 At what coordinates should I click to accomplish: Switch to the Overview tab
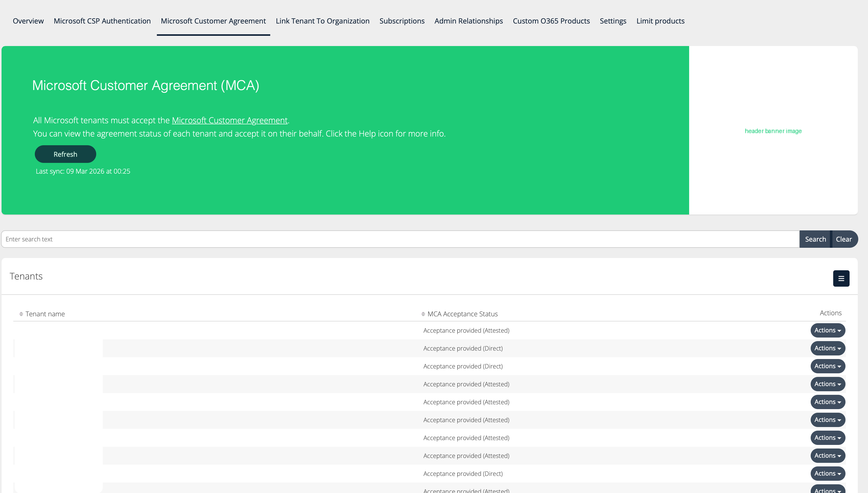point(28,21)
